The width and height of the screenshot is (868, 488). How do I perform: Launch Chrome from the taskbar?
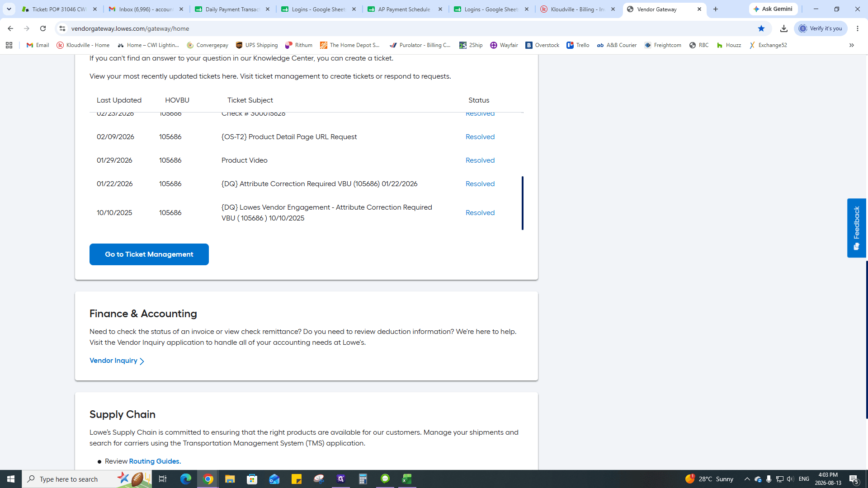[x=208, y=479]
